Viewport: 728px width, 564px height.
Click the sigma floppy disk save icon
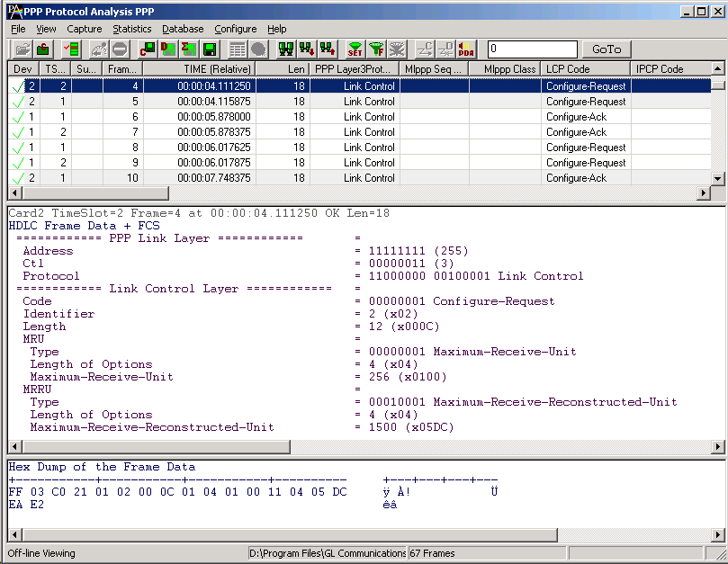click(189, 49)
